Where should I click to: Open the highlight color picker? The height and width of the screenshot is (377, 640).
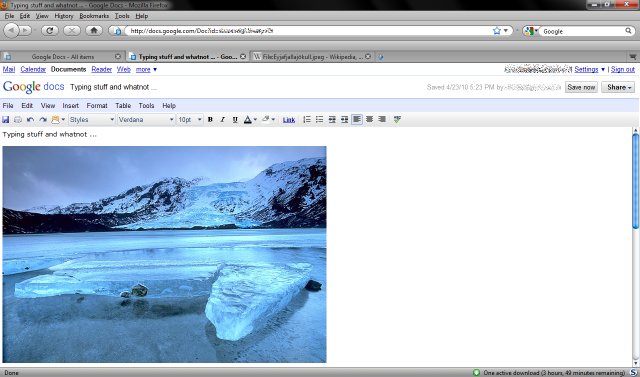click(x=268, y=120)
